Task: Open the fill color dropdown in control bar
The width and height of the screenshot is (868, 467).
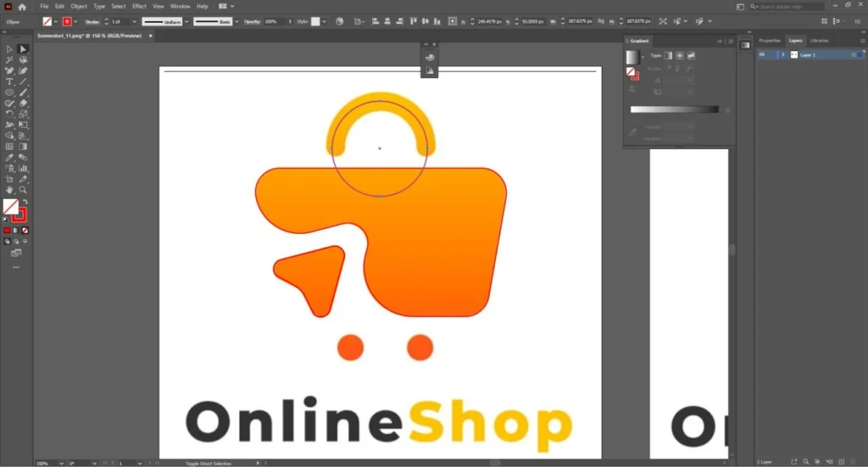Action: pos(56,21)
